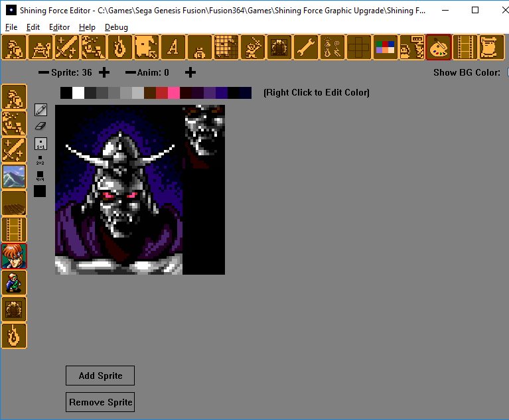Choose the 4x4 brush size
This screenshot has width=509, height=420.
(40, 176)
